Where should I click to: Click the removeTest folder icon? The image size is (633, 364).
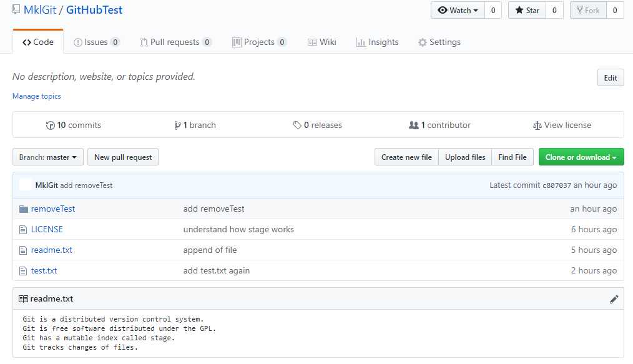pyautogui.click(x=24, y=209)
